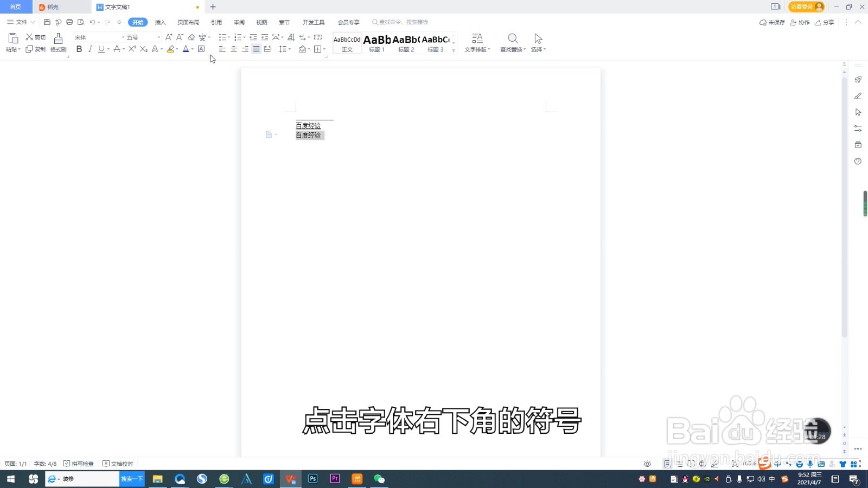Increase font size with A+ icon
The height and width of the screenshot is (488, 868).
point(169,37)
